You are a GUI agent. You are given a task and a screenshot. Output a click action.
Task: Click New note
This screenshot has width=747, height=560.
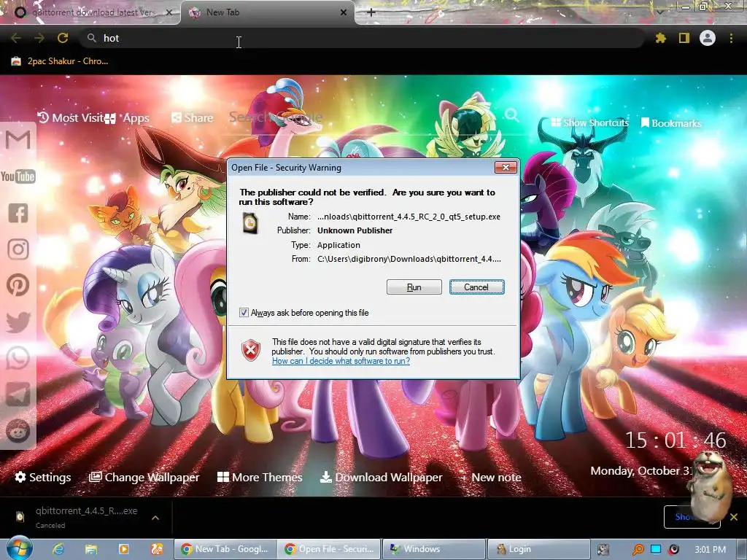click(x=491, y=477)
